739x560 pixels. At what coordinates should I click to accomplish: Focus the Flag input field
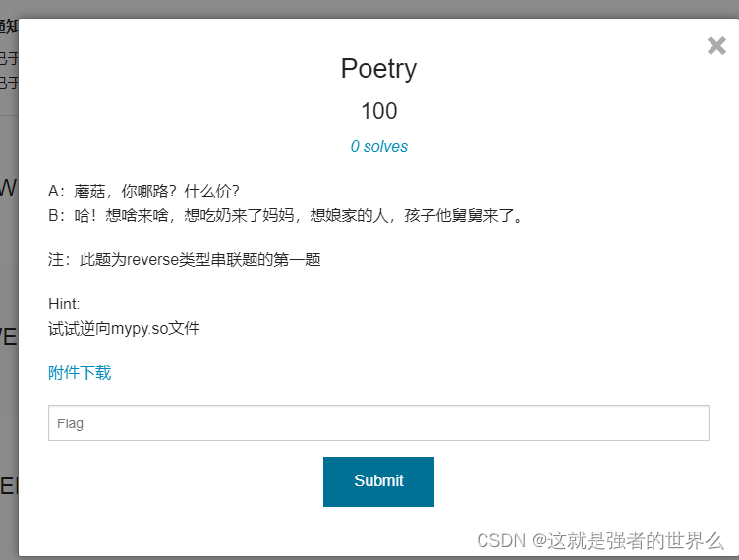click(378, 422)
